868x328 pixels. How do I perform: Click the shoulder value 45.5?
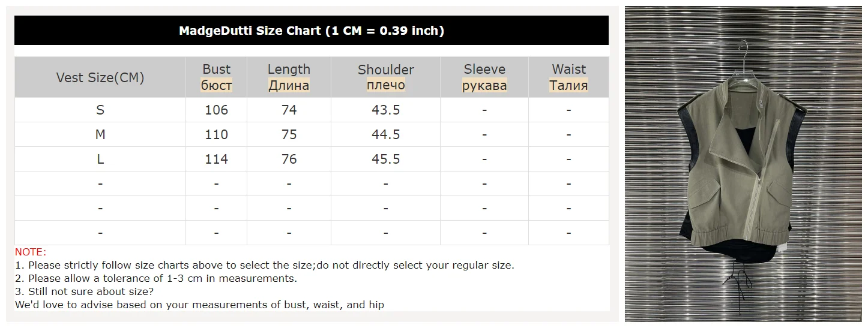click(385, 159)
